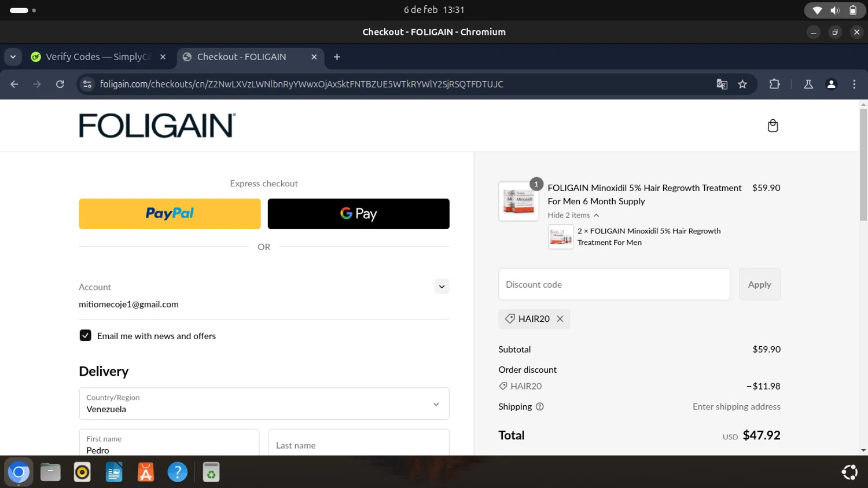Bookmark this page with the star icon

pyautogui.click(x=742, y=84)
